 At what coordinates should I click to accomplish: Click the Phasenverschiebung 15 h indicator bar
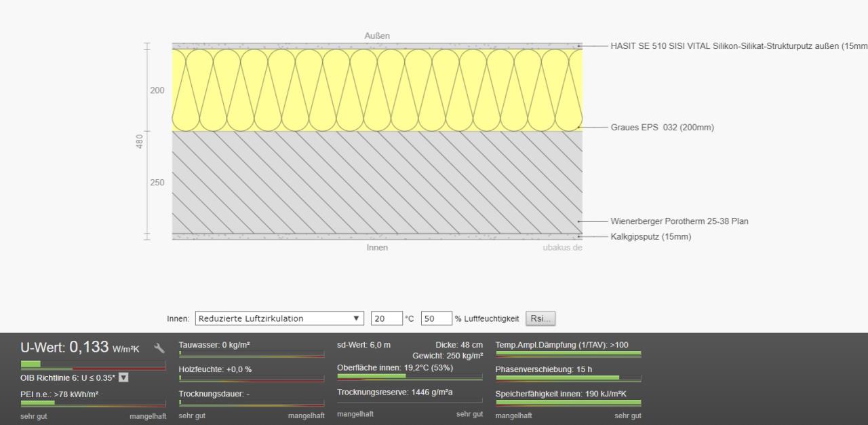568,378
